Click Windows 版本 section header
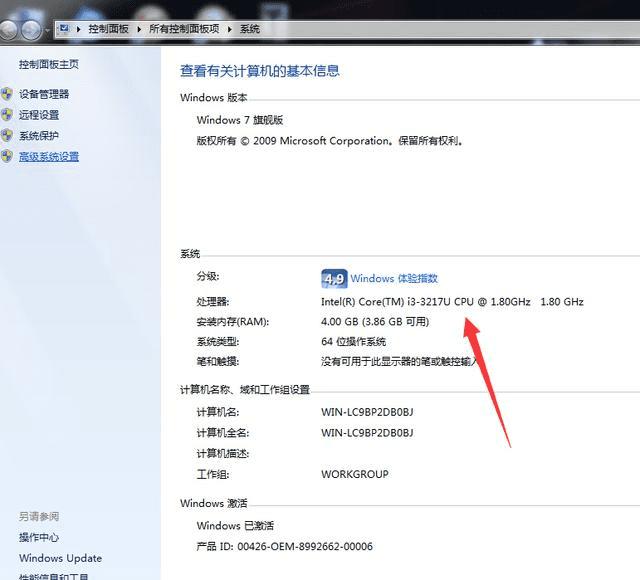Screen dimensions: 640x580 click(x=214, y=98)
